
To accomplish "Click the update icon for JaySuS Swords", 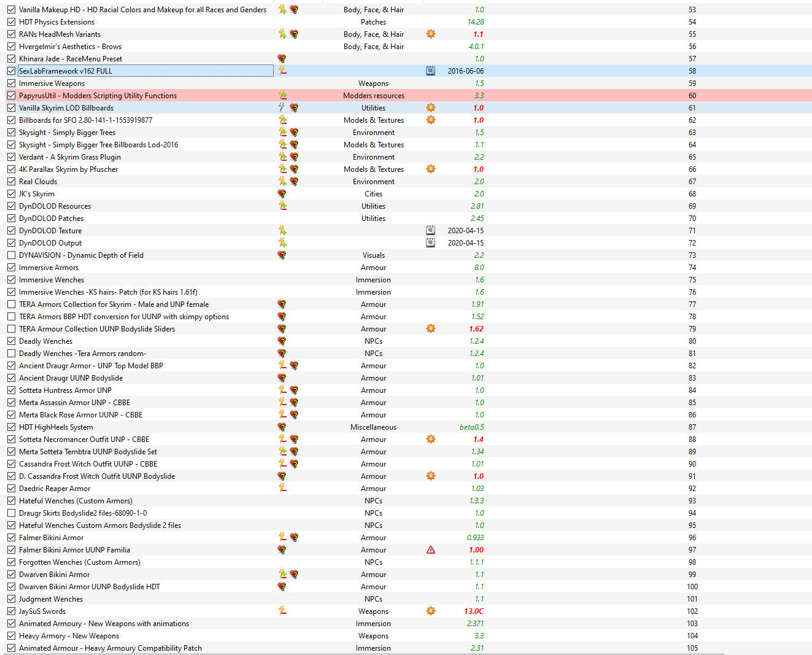I will [x=431, y=611].
